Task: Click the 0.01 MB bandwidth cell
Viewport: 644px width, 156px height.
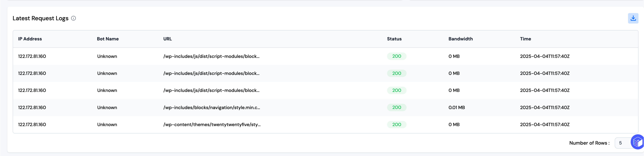Action: (456, 107)
